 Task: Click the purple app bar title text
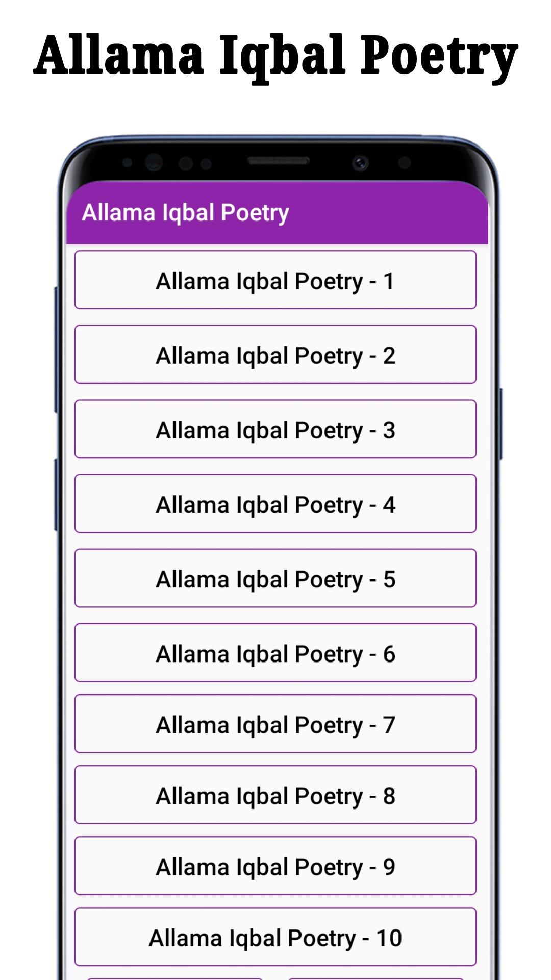(x=185, y=213)
